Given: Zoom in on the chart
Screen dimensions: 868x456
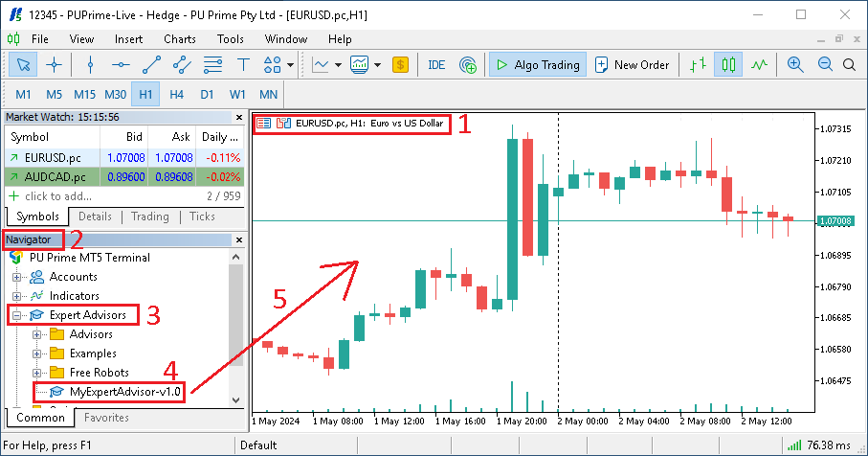Looking at the screenshot, I should tap(795, 65).
